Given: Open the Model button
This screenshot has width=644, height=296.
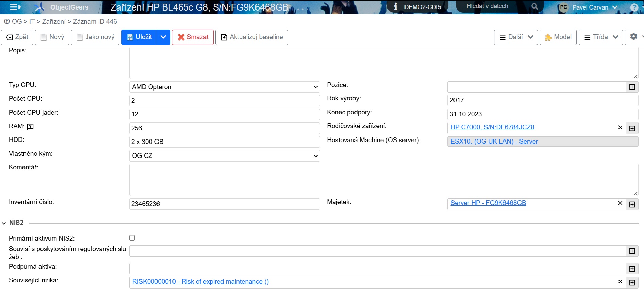Looking at the screenshot, I should click(x=558, y=37).
